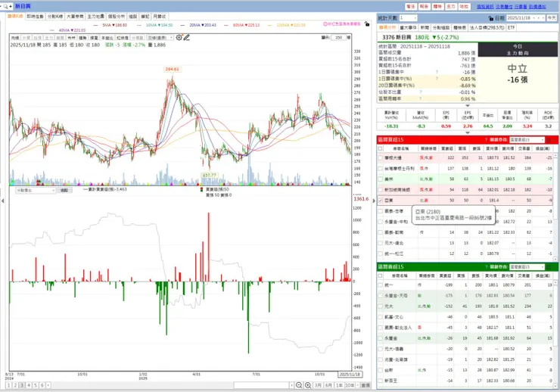
Task: Toggle checkbox for 台新 row
Action: click(x=381, y=370)
